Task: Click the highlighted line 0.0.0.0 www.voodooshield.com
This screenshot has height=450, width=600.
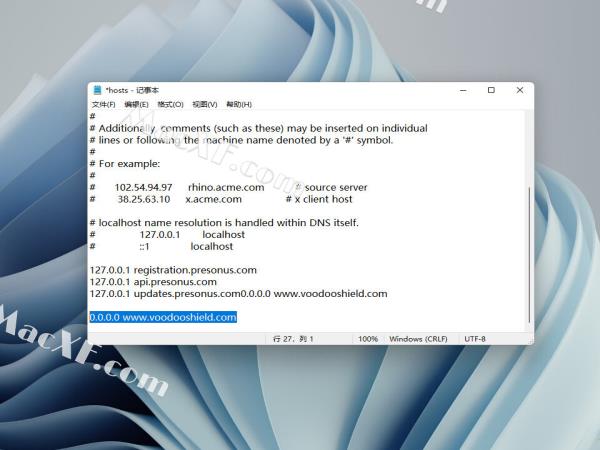Action: click(163, 317)
